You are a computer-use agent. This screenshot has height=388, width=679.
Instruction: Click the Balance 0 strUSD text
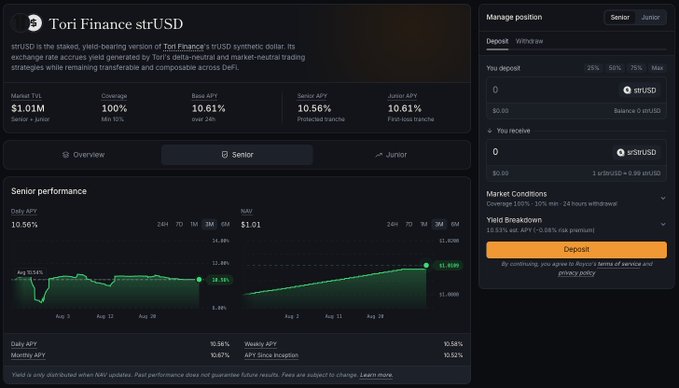point(637,111)
